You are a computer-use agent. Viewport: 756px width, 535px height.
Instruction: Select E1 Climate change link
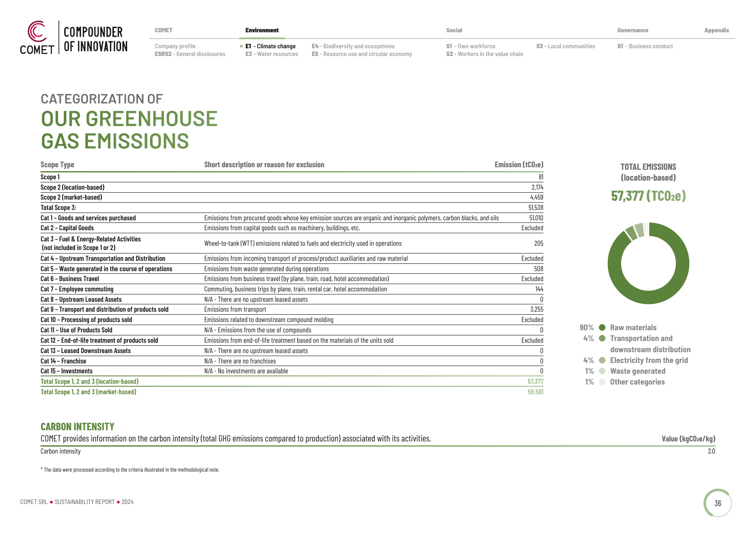270,46
